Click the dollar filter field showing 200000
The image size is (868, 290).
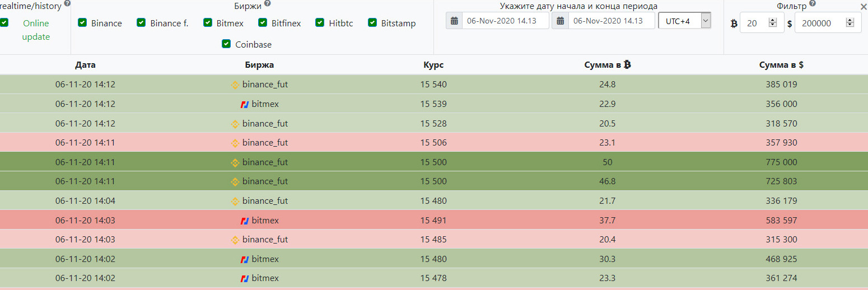(828, 23)
